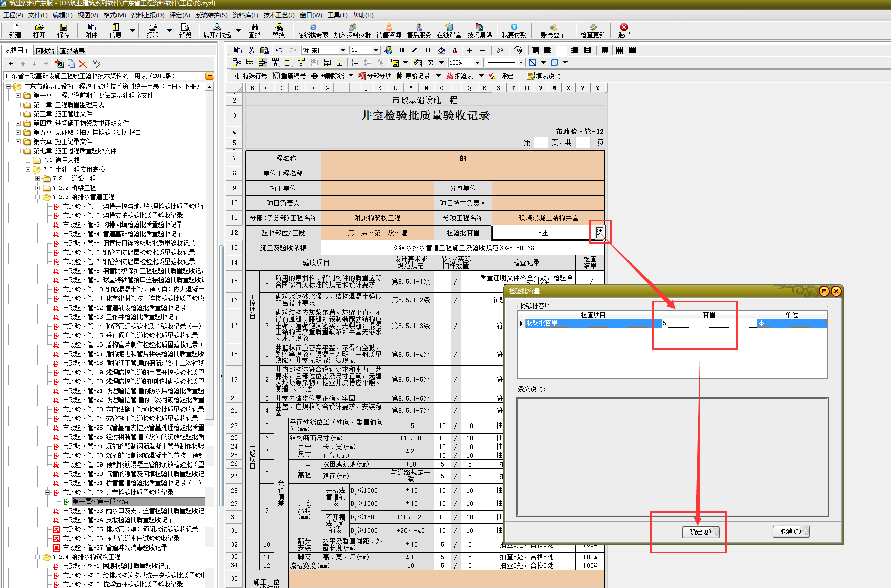Viewport: 891px width, 588px height.
Task: Open the 原始记录 dropdown arrow
Action: [438, 76]
